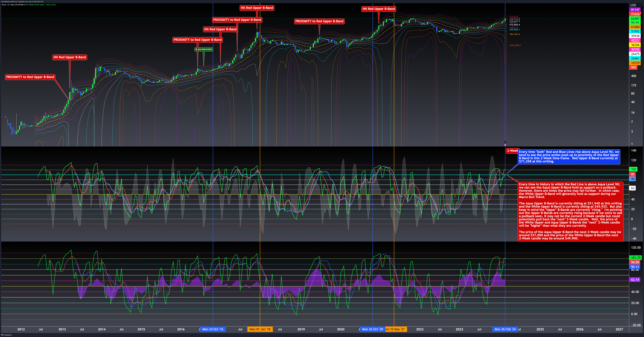
Task: Select the red 2-Week label
Action: 512,151
